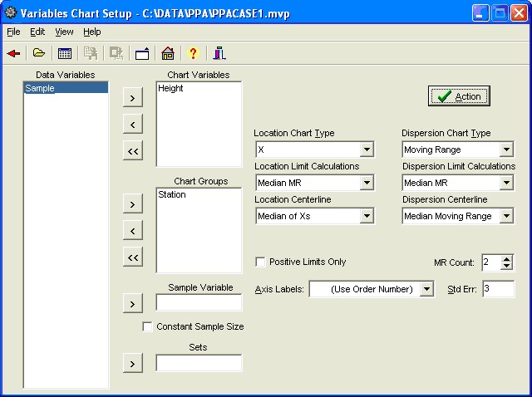Screen dimensions: 532x397
Task: Open the data table grid icon
Action: 65,53
